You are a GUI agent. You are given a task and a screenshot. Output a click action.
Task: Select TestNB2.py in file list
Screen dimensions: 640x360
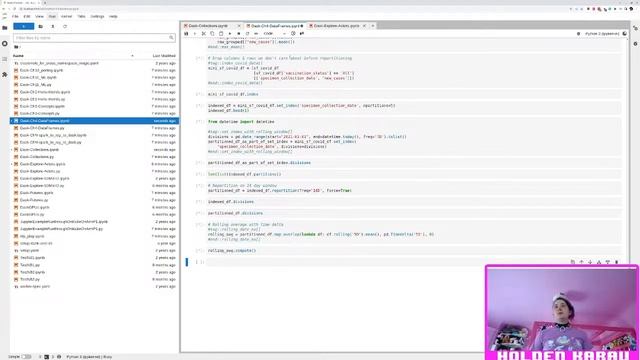[x=94, y=279]
